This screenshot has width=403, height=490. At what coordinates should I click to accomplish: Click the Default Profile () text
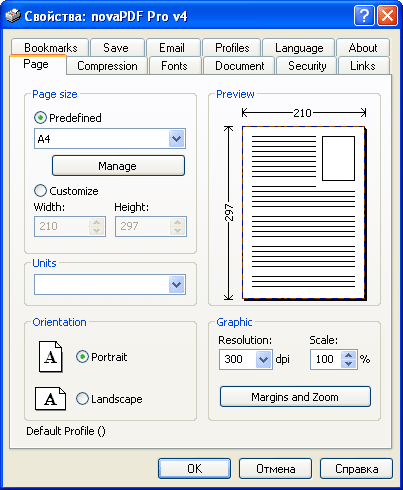click(x=66, y=431)
